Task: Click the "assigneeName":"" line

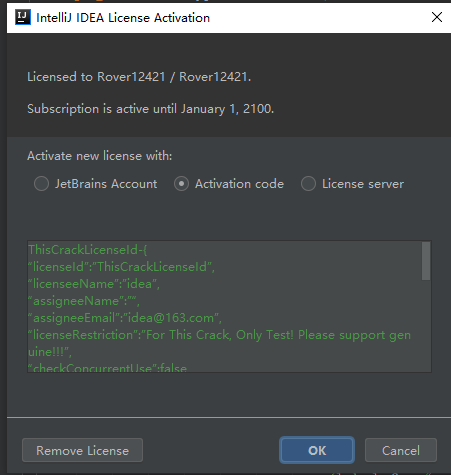Action: coord(84,301)
